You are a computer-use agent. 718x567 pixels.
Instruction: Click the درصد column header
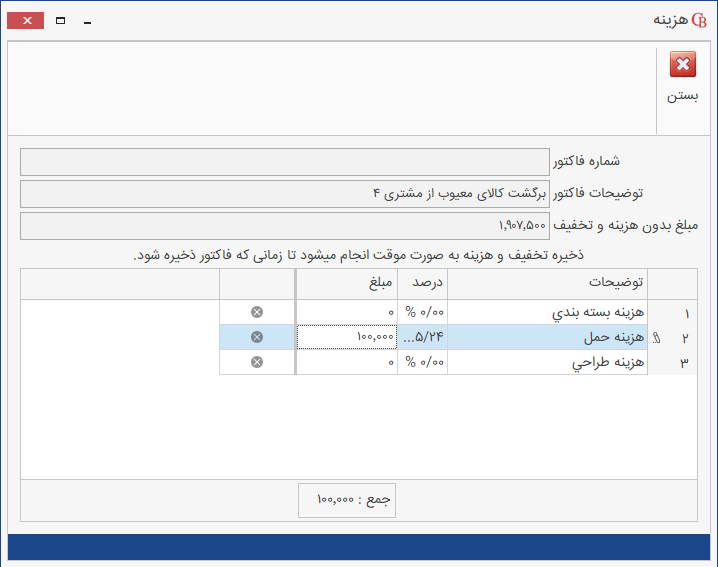(422, 283)
